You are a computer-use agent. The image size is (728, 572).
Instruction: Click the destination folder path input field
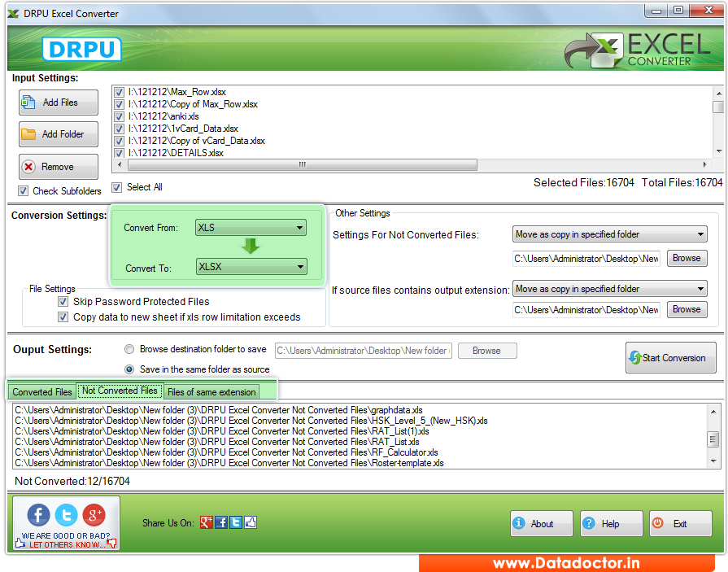[363, 350]
